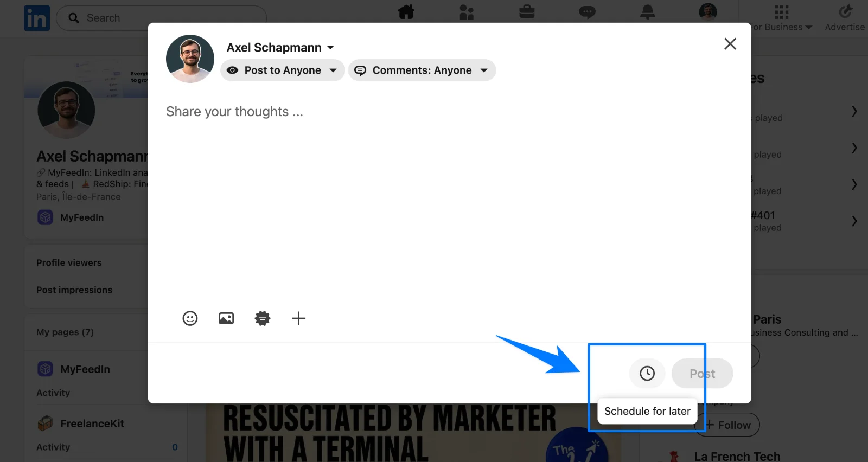Add a photo with the image icon
The image size is (868, 462).
(226, 318)
